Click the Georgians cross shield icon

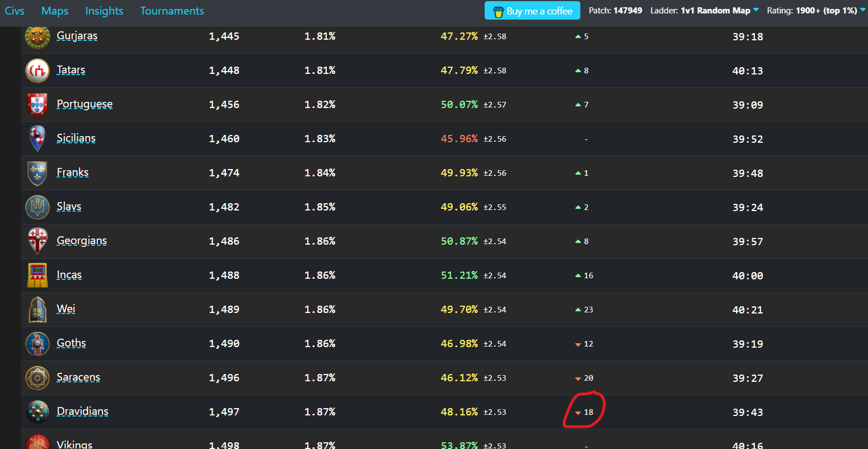37,241
